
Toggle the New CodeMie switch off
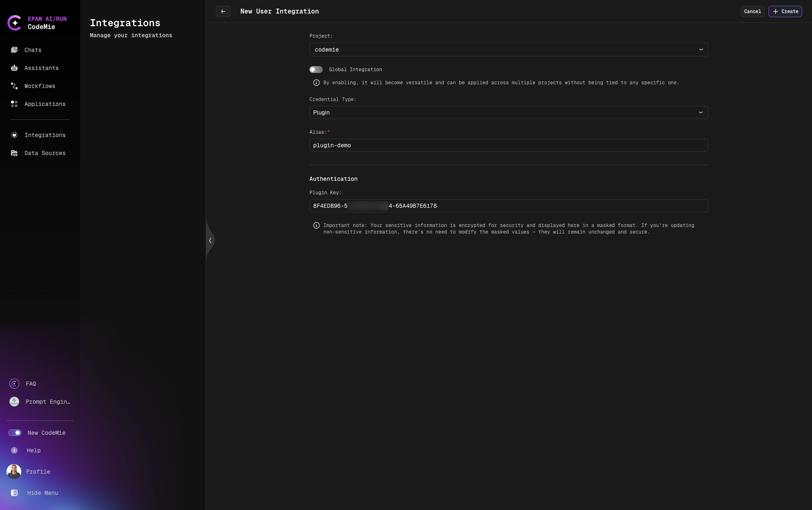pos(15,432)
